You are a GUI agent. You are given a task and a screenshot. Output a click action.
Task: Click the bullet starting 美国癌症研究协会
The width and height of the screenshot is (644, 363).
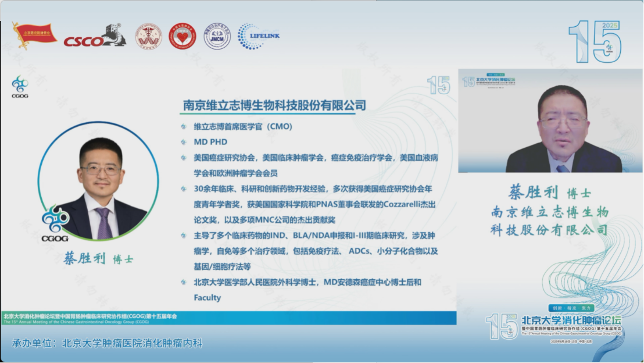[x=316, y=165]
